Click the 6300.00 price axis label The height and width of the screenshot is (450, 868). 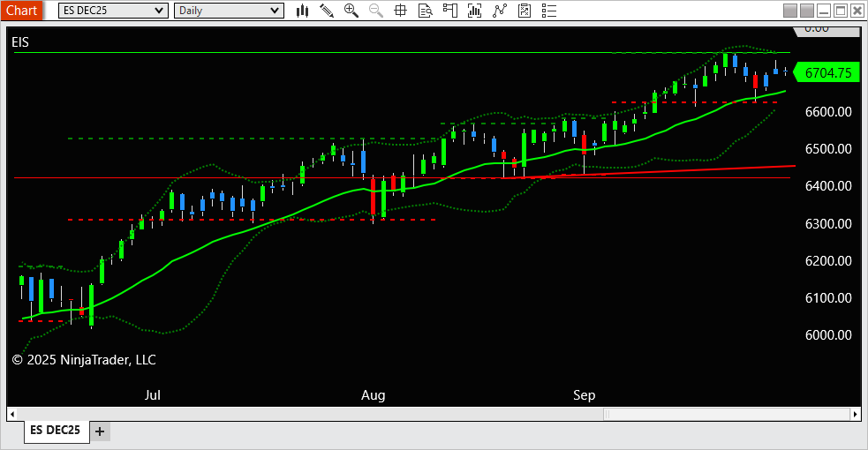click(828, 224)
